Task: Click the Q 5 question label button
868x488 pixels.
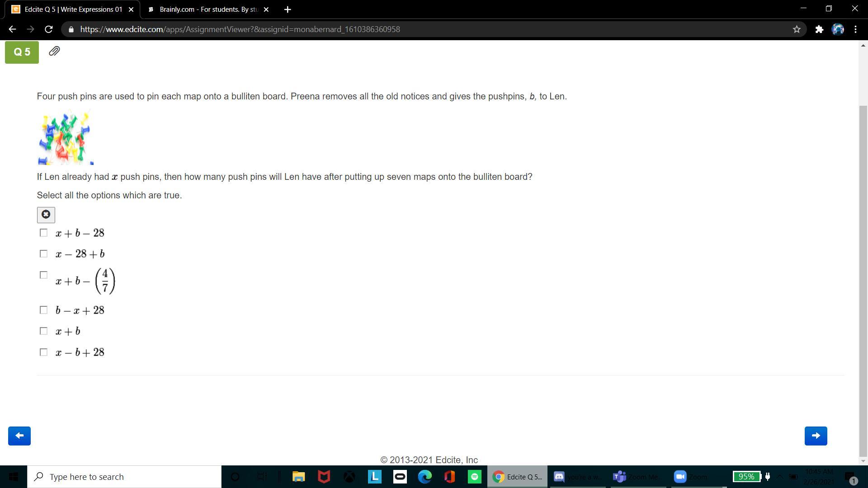Action: click(22, 52)
